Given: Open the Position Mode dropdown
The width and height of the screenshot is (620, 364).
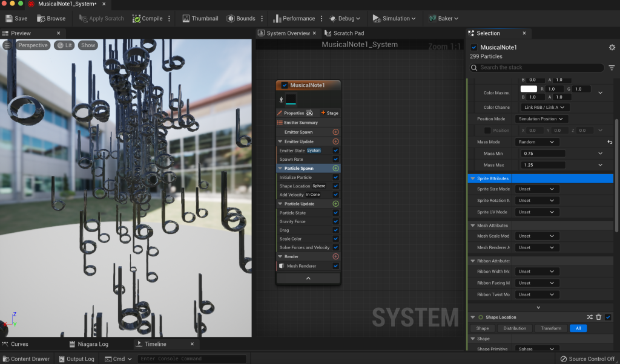Looking at the screenshot, I should 541,119.
